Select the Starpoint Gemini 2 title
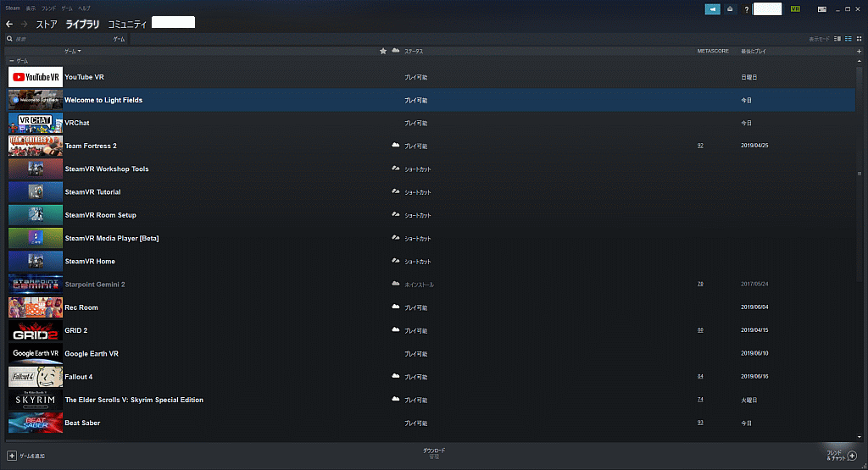868x470 pixels. tap(95, 285)
